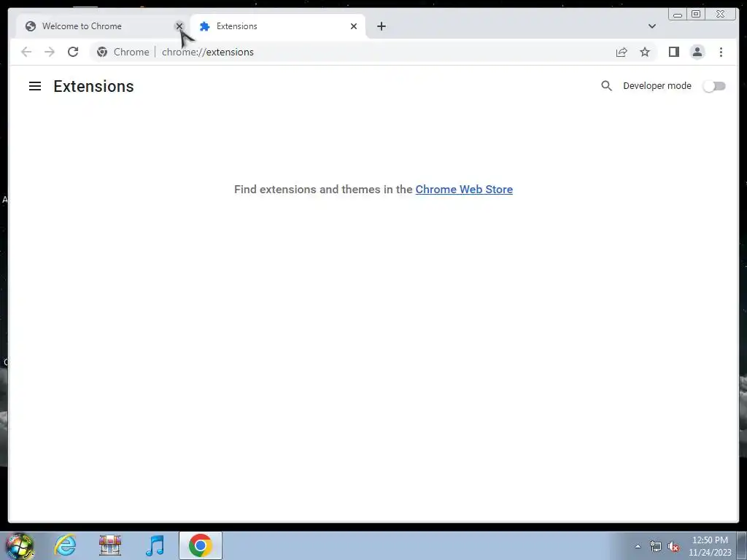
Task: Search extensions with the magnifier icon
Action: 606,86
